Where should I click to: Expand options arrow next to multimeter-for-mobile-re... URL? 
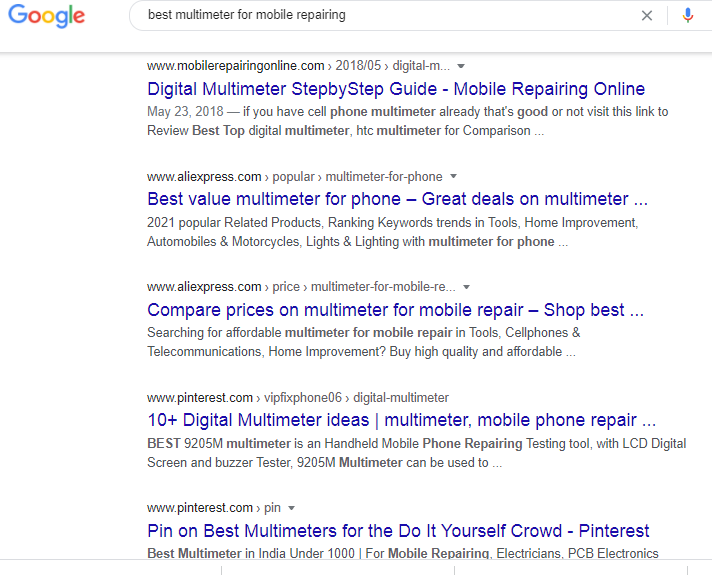[x=466, y=287]
